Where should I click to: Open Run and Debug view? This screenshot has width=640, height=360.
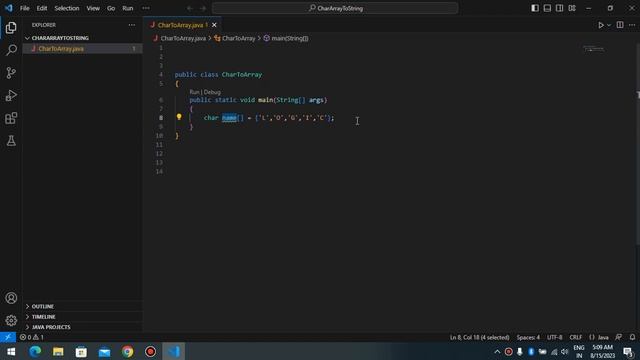coord(11,96)
